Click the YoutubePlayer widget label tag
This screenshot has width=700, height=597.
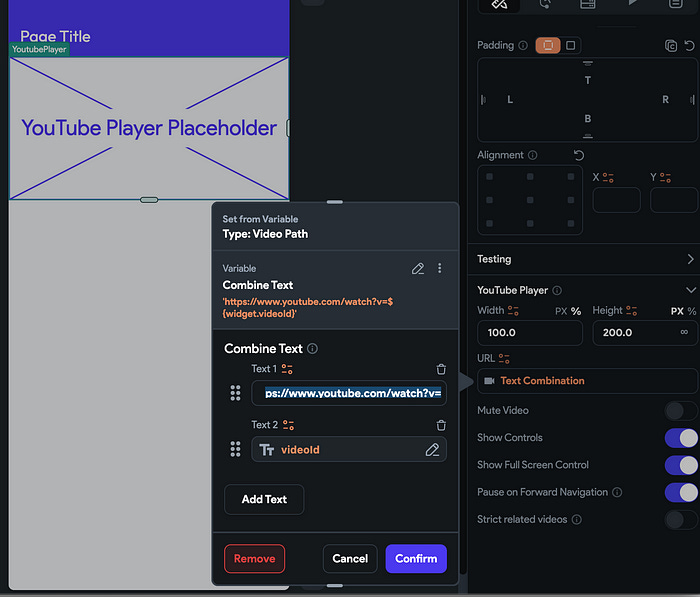click(39, 50)
